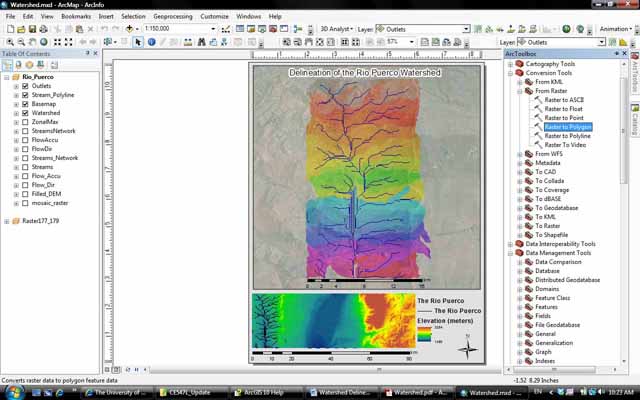Expand the Cartography Tools toolbox
640x400 pixels.
click(x=510, y=64)
